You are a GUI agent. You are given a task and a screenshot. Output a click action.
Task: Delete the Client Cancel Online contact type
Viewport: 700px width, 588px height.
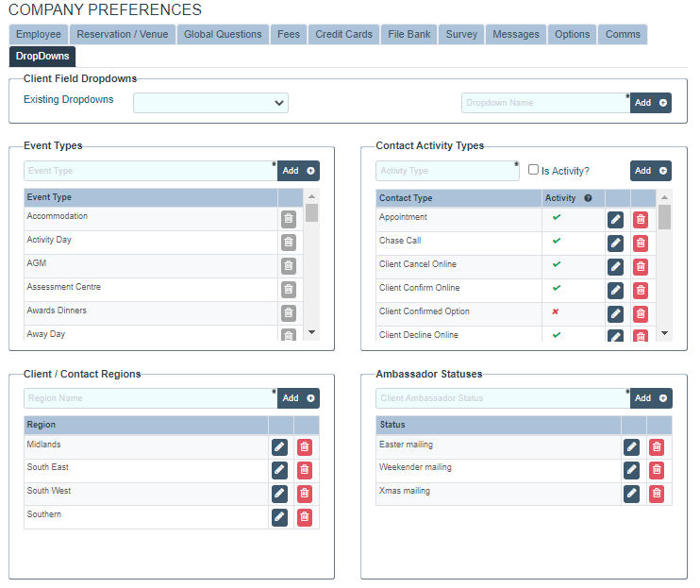[x=641, y=267]
